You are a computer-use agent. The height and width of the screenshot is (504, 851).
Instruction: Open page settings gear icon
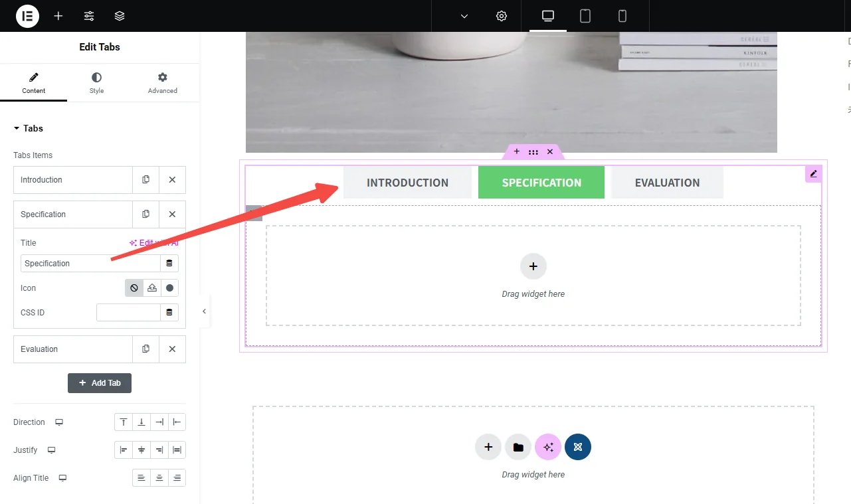pos(502,16)
